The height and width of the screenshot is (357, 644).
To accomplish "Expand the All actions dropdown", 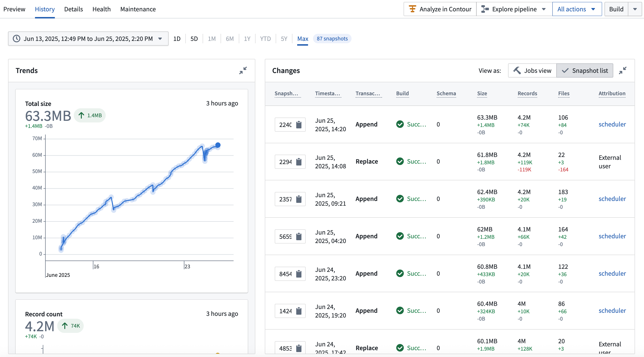I will click(576, 9).
